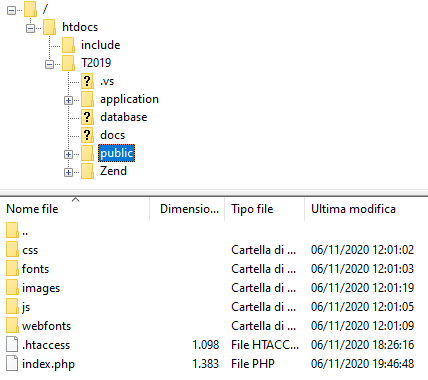Click the .htaccess file icon
The image size is (428, 380).
pos(12,344)
